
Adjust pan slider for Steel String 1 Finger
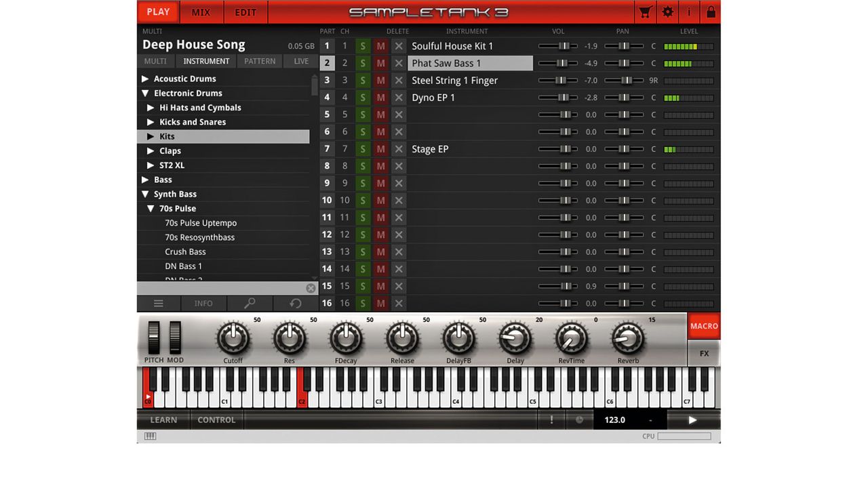[x=624, y=80]
